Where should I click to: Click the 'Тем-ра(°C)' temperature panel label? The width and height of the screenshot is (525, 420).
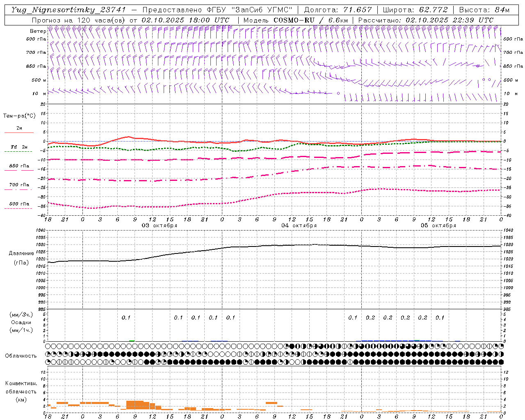click(x=19, y=116)
